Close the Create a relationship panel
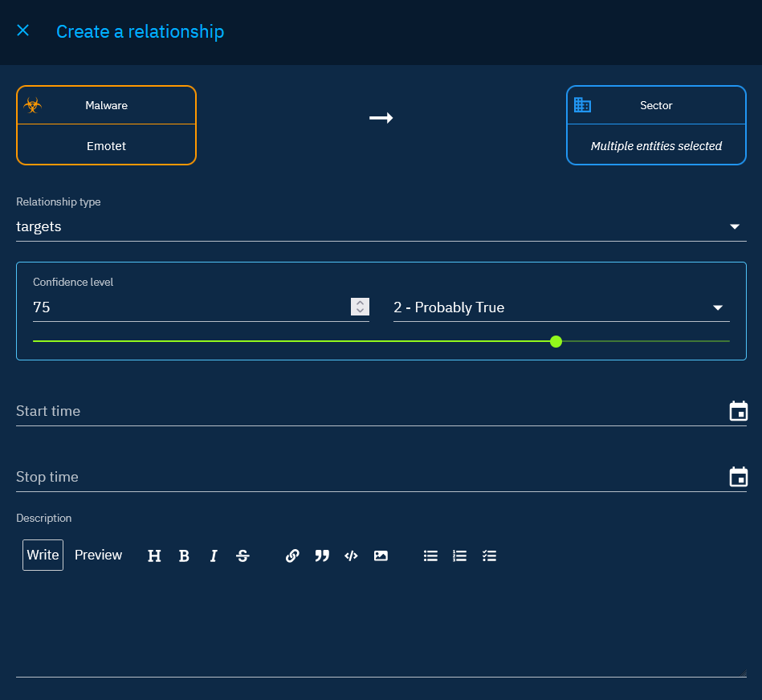 (x=23, y=31)
